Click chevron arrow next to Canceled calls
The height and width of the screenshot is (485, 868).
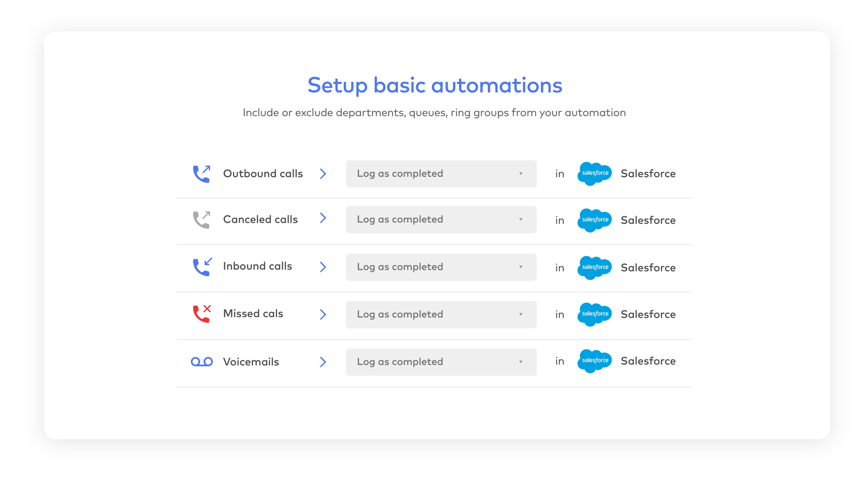point(323,218)
